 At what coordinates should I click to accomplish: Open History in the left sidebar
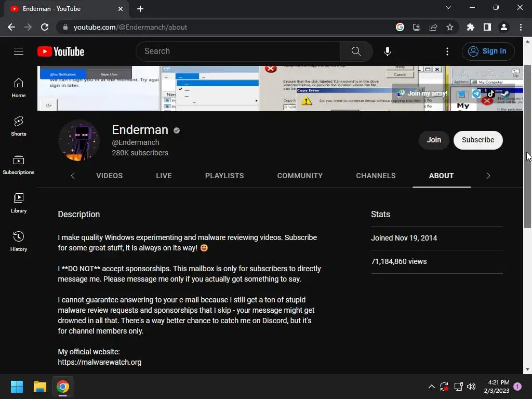[x=19, y=241]
